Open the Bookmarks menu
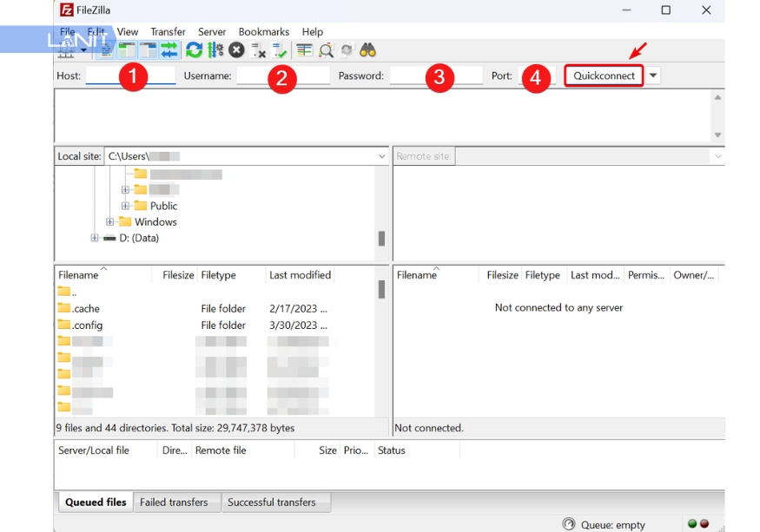This screenshot has width=760, height=532. pos(264,31)
